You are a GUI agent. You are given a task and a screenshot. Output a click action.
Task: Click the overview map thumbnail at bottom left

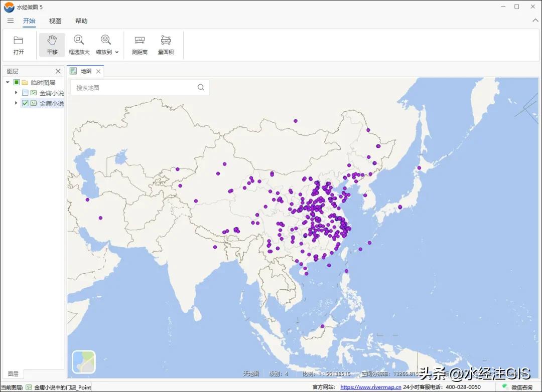coord(83,361)
